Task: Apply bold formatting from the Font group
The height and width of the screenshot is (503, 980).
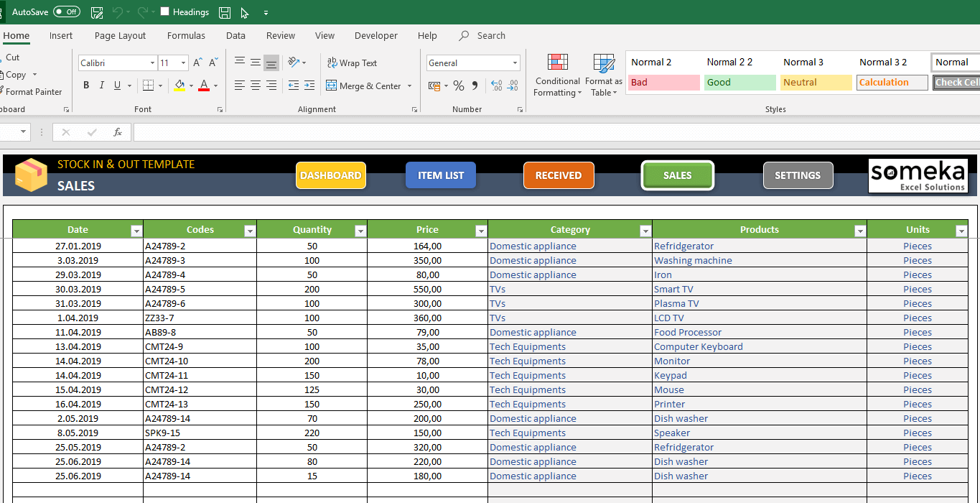Action: coord(85,85)
